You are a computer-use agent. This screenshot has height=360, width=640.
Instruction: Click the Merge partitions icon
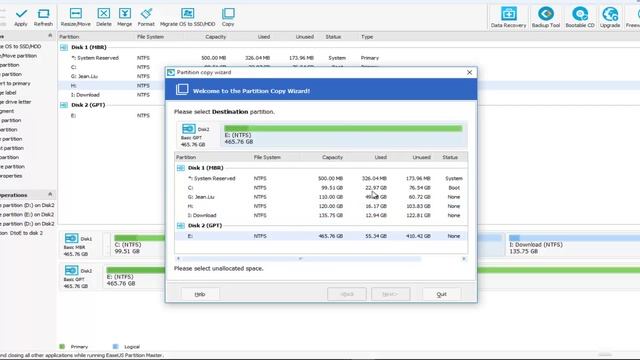[x=124, y=18]
